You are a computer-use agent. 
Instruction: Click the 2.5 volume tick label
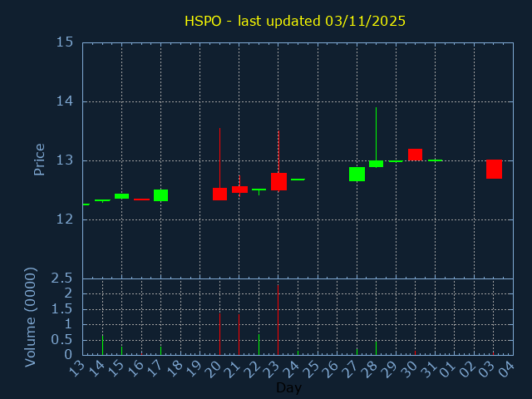(x=63, y=278)
